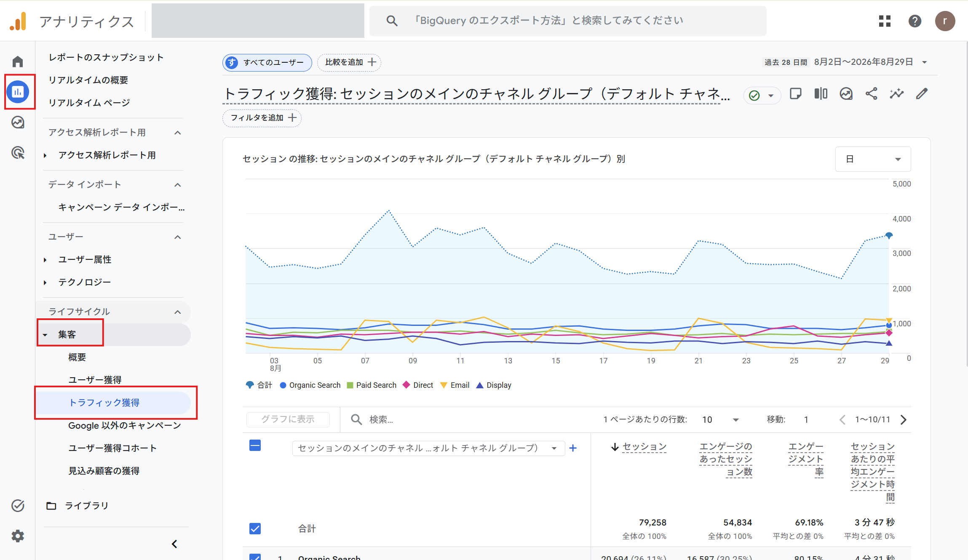Open the Advertising icon in left rail
This screenshot has width=968, height=560.
point(18,152)
